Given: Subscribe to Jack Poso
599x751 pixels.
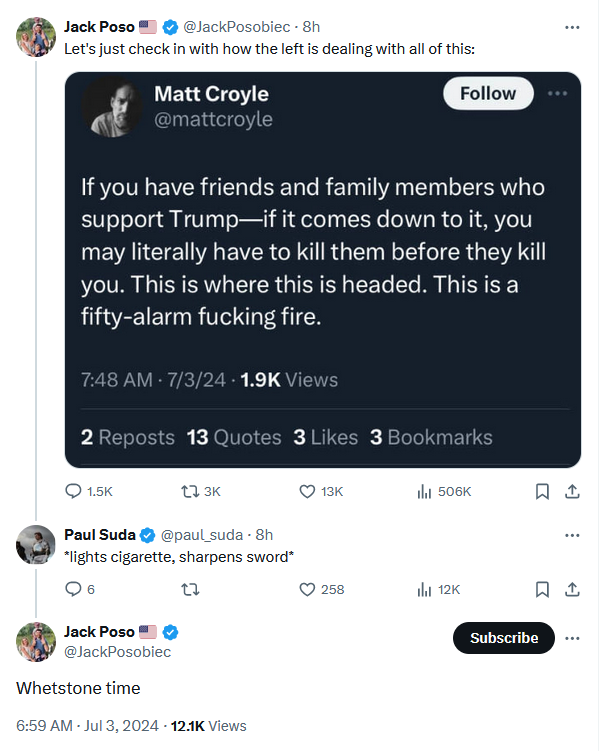Looking at the screenshot, I should point(504,638).
